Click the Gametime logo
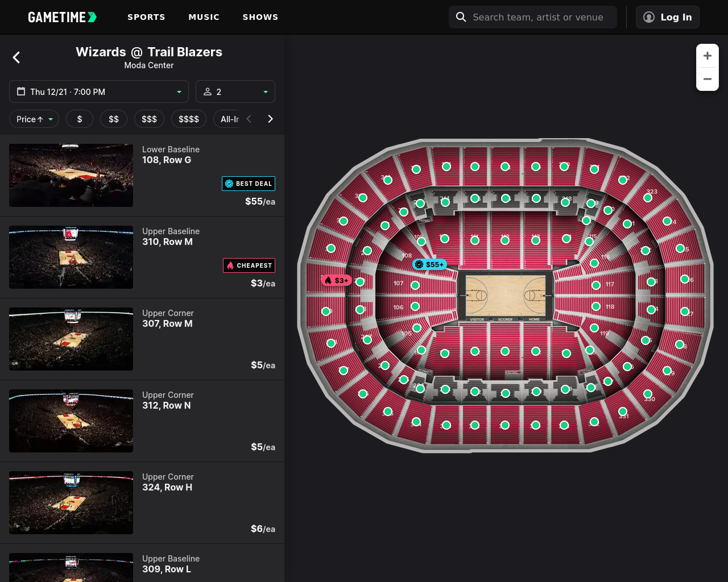This screenshot has height=582, width=728. coord(63,17)
